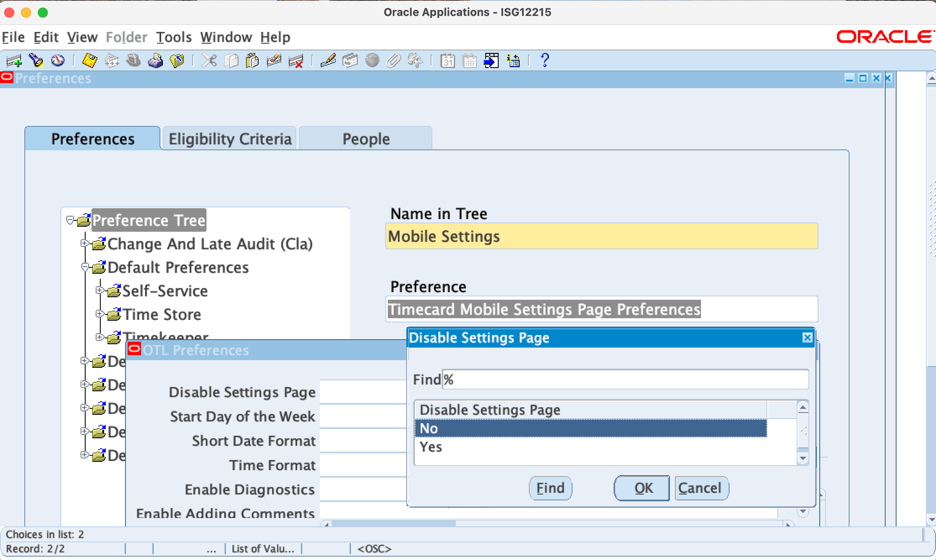Click the Find text input field

tap(625, 379)
